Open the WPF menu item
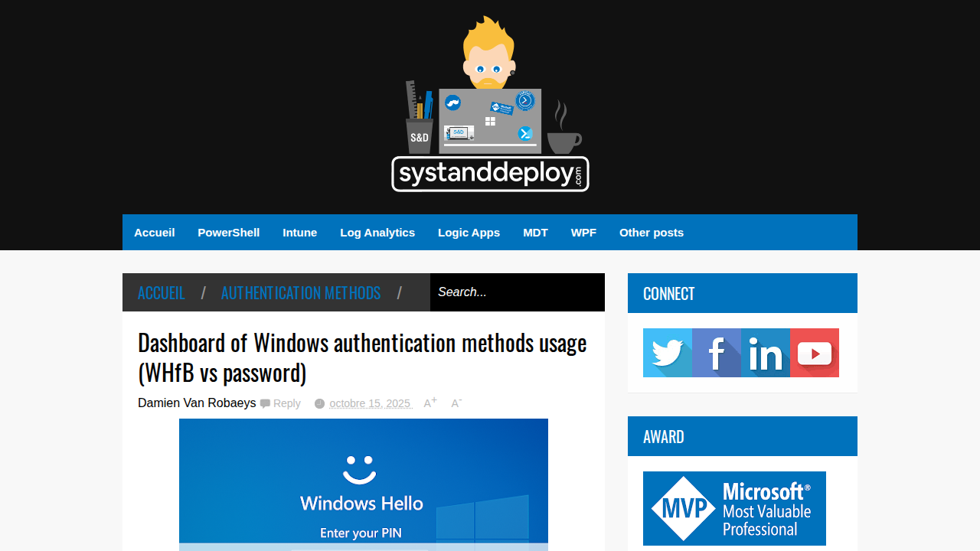The width and height of the screenshot is (980, 551). tap(583, 233)
